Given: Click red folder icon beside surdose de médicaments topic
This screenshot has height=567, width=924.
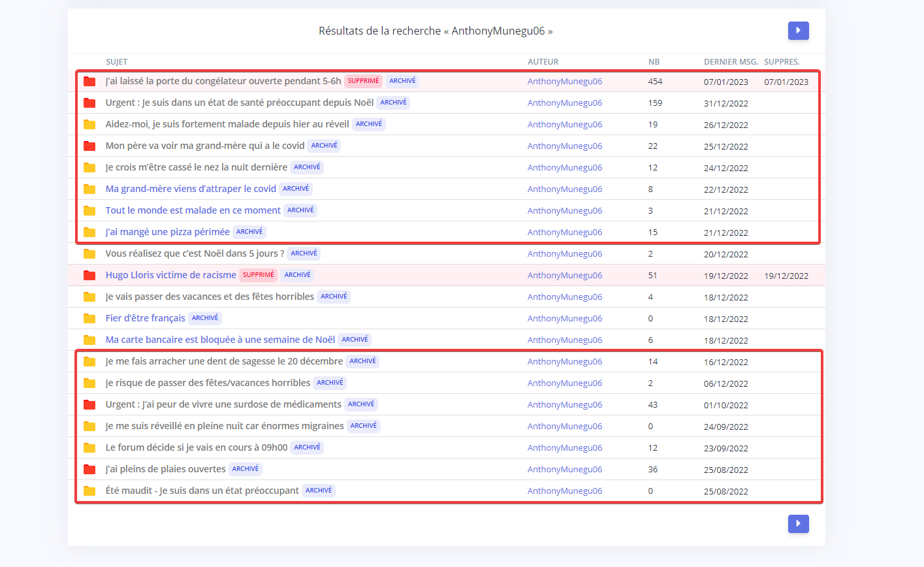Looking at the screenshot, I should click(x=89, y=405).
